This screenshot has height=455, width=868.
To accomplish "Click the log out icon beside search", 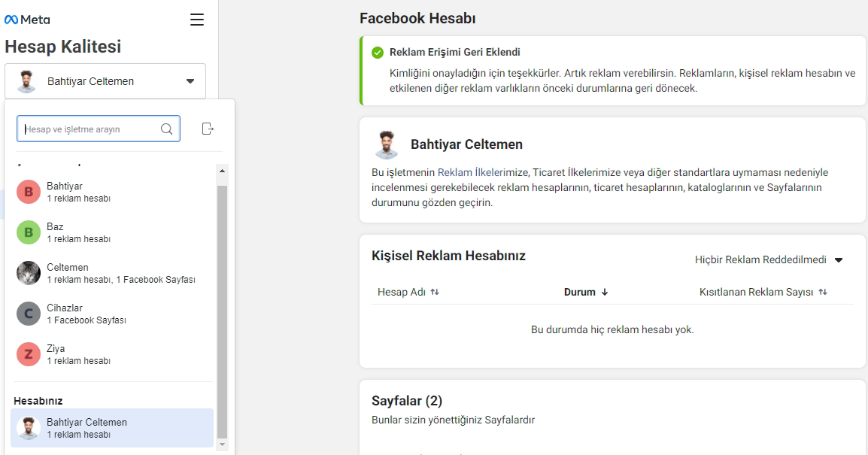I will pyautogui.click(x=208, y=129).
